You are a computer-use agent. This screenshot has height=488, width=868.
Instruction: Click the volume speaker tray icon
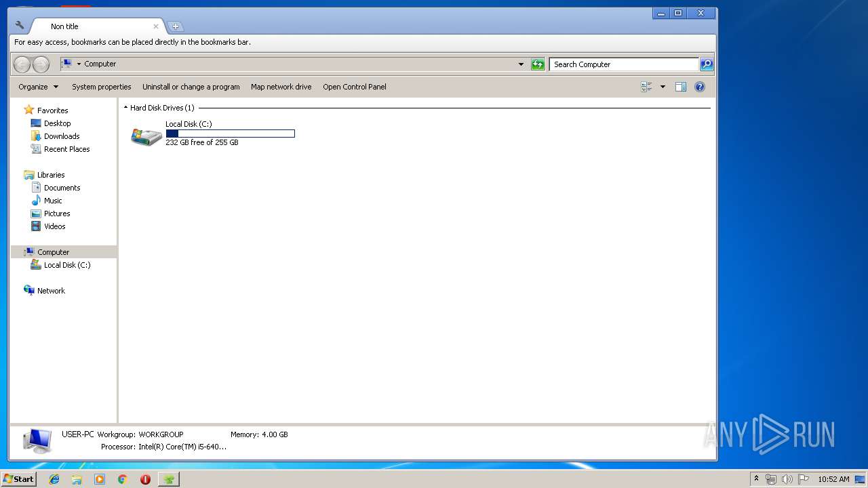(x=787, y=479)
